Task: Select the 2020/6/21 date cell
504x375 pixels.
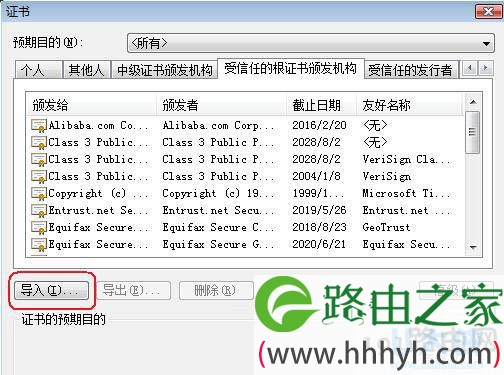Action: [x=319, y=245]
